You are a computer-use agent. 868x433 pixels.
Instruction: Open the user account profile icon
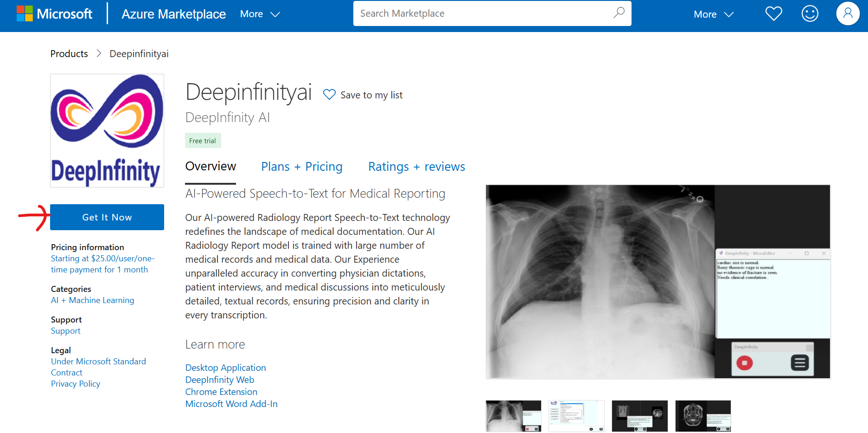(x=848, y=13)
